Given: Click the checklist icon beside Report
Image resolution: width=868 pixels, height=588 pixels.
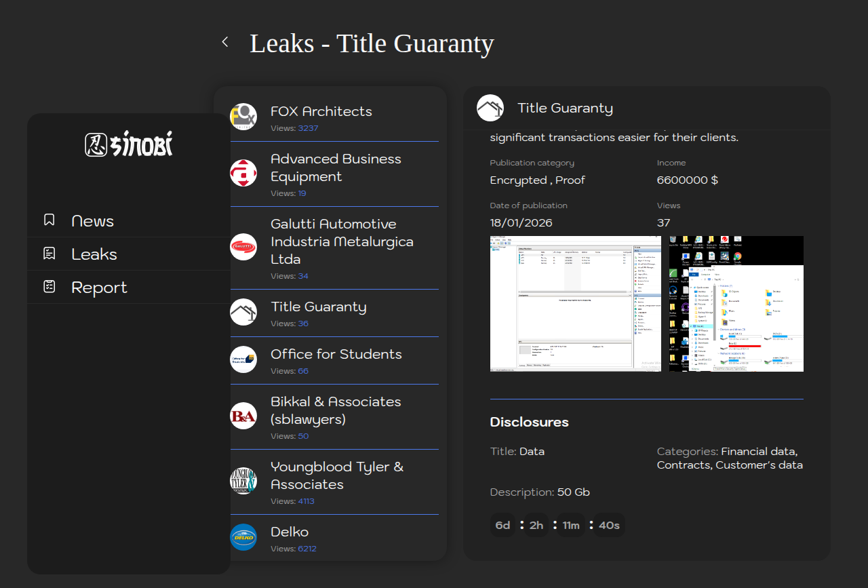Looking at the screenshot, I should click(x=49, y=287).
